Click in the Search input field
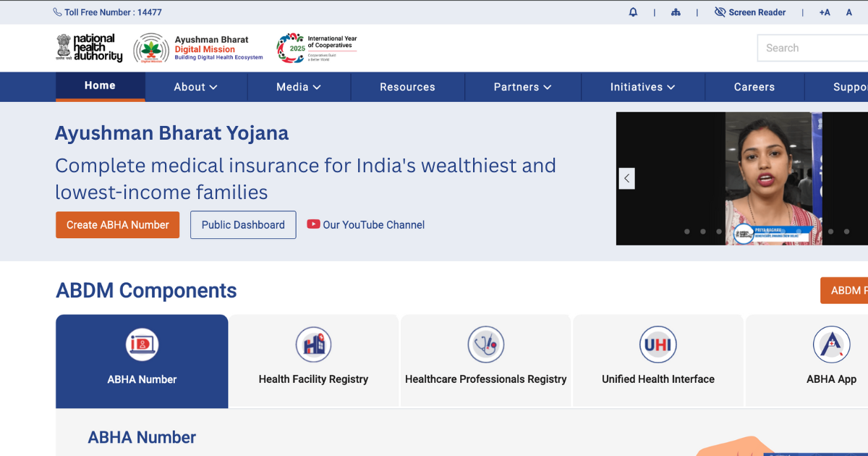The image size is (868, 456). [812, 48]
